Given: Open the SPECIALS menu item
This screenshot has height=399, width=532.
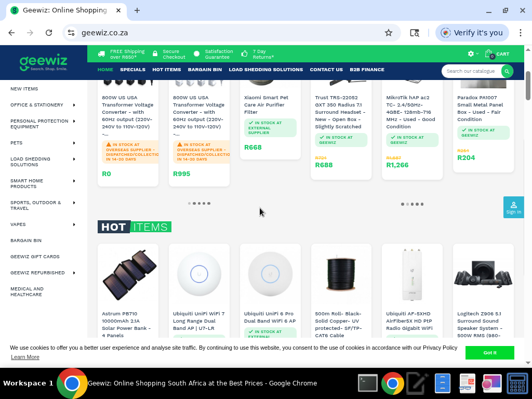Looking at the screenshot, I should pyautogui.click(x=132, y=69).
